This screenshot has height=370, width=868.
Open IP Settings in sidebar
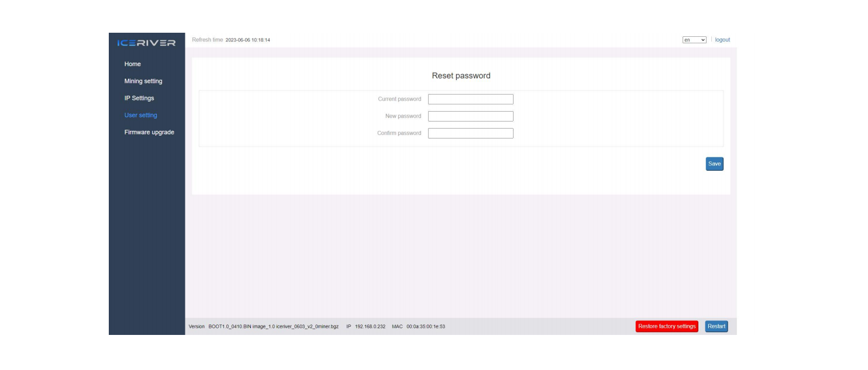[x=139, y=98]
